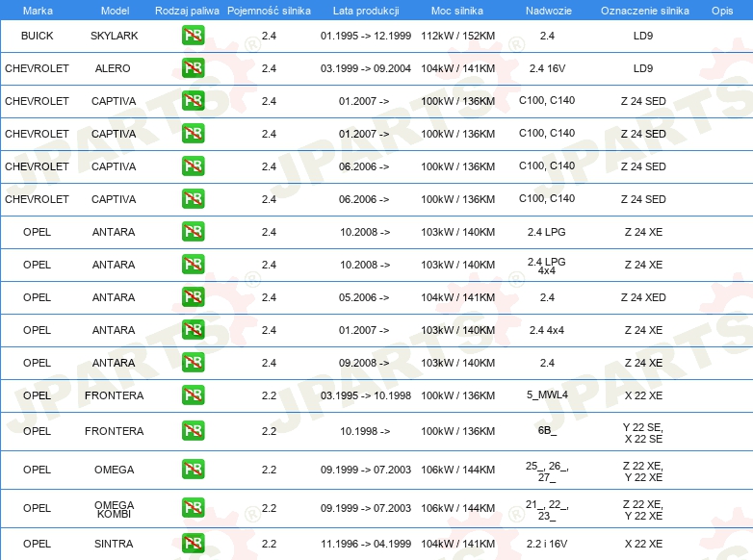
Task: Select the Rodzaj paliwa column header
Action: tap(187, 11)
